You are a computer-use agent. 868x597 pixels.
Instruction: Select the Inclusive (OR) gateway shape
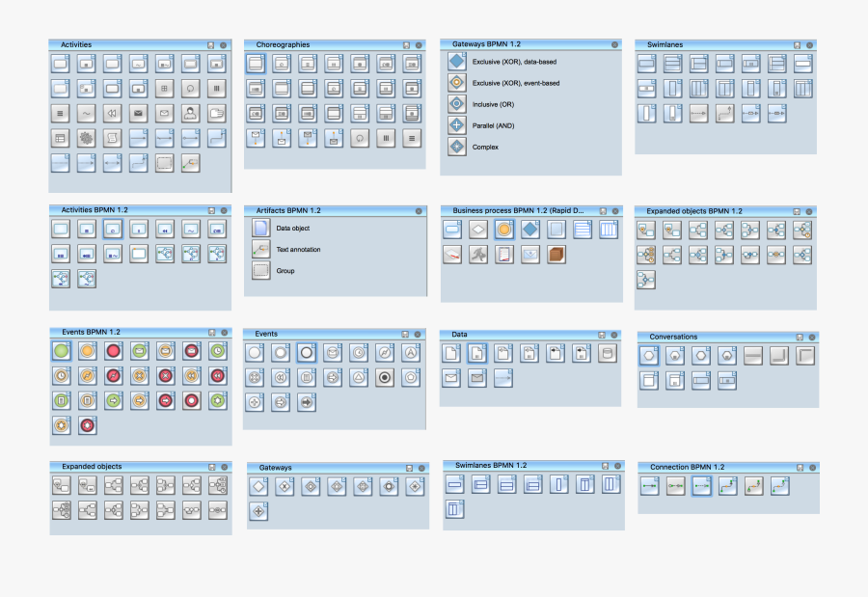455,104
